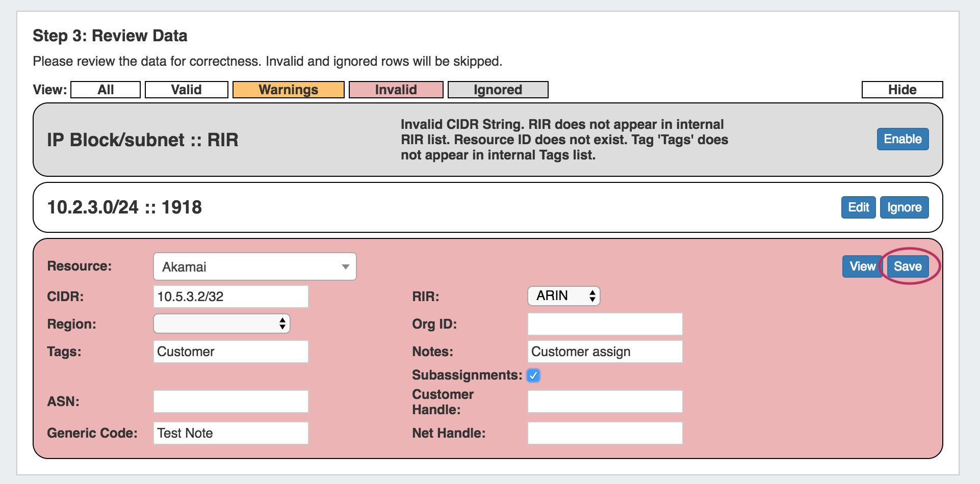The image size is (980, 484).
Task: Enable the ignored IP Block/subnet row
Action: (x=902, y=139)
